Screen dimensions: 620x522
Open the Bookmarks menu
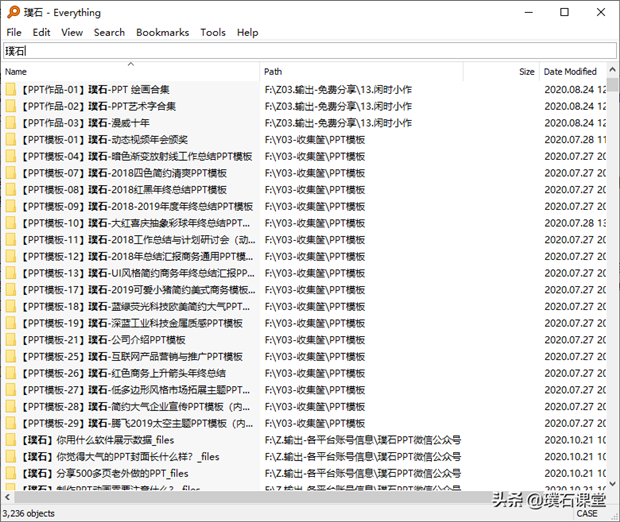click(163, 32)
